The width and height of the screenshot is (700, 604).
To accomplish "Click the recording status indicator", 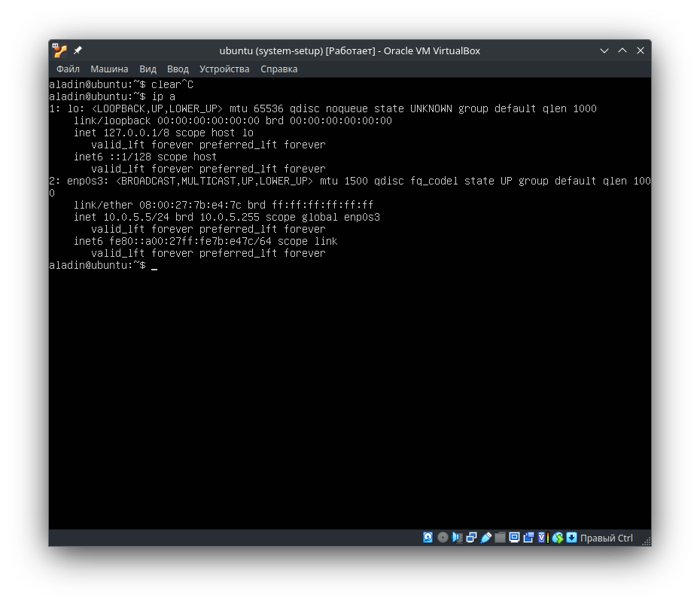I will tap(528, 538).
